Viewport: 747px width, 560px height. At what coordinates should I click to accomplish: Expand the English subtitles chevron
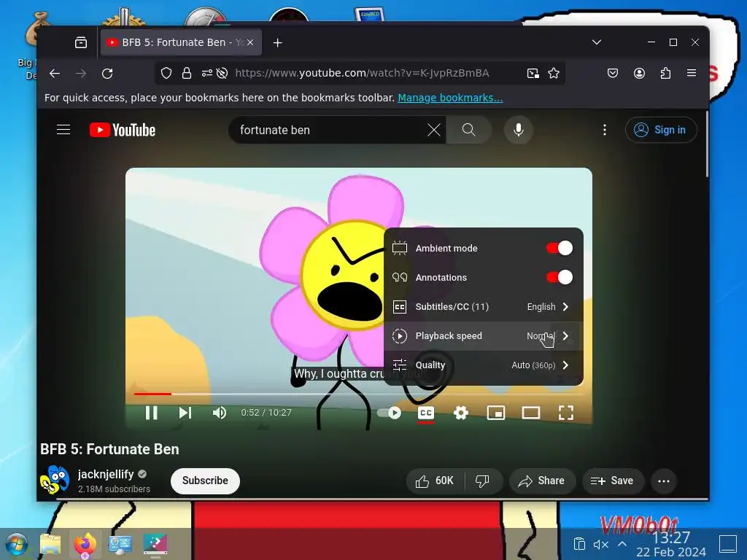(x=565, y=307)
